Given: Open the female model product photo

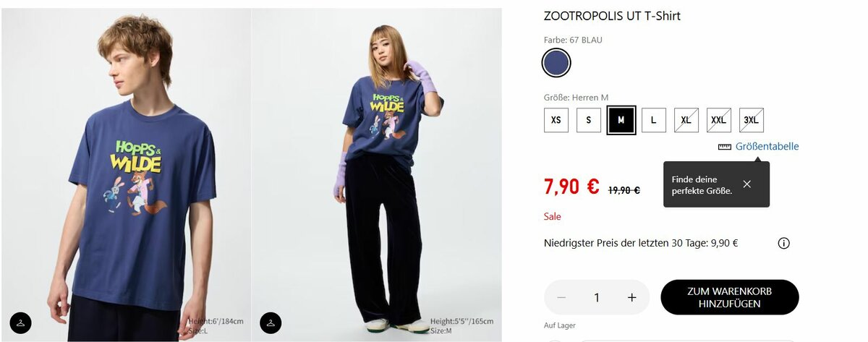Looking at the screenshot, I should pos(376,174).
